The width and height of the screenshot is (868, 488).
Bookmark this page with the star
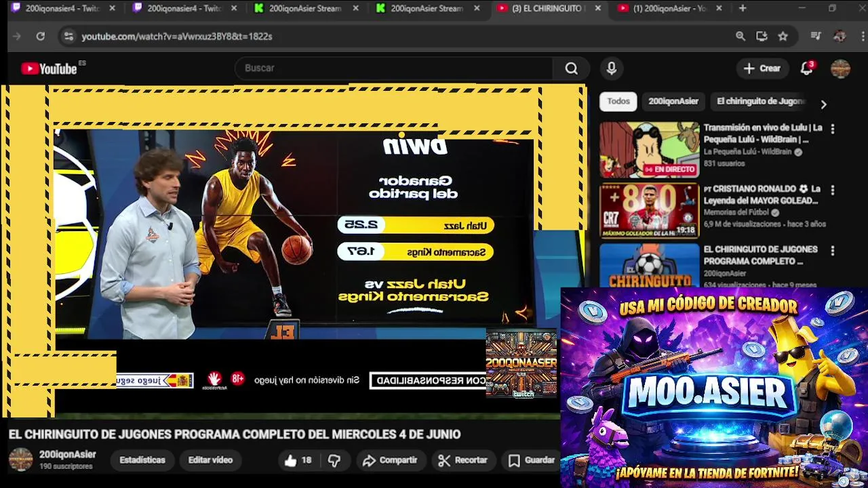click(783, 37)
